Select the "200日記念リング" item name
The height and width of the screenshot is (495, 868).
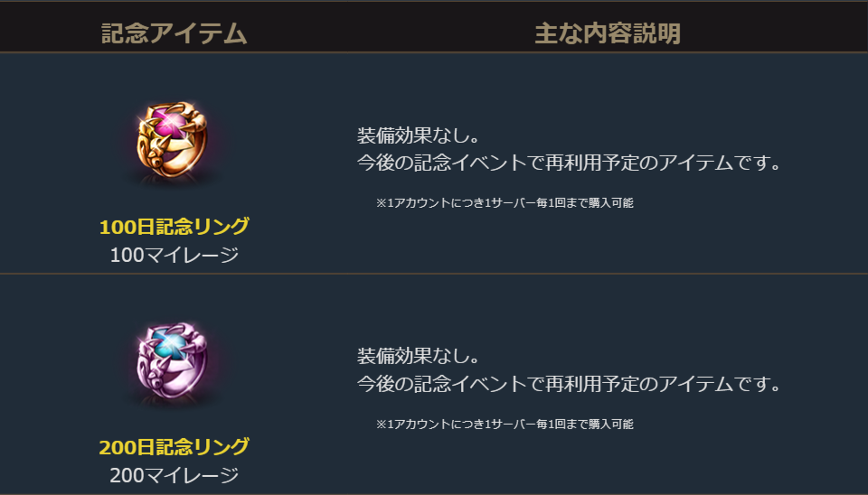click(175, 446)
